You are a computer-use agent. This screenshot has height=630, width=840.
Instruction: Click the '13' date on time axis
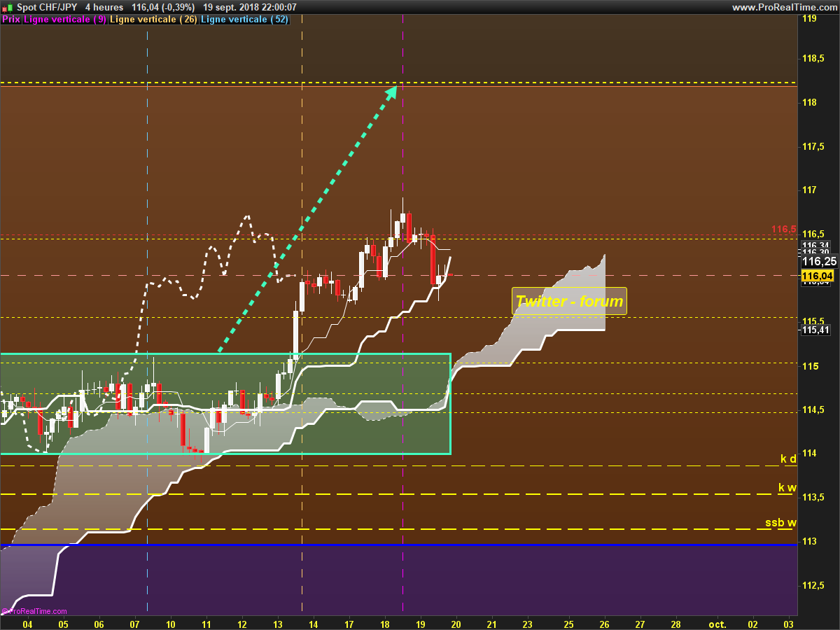point(277,624)
